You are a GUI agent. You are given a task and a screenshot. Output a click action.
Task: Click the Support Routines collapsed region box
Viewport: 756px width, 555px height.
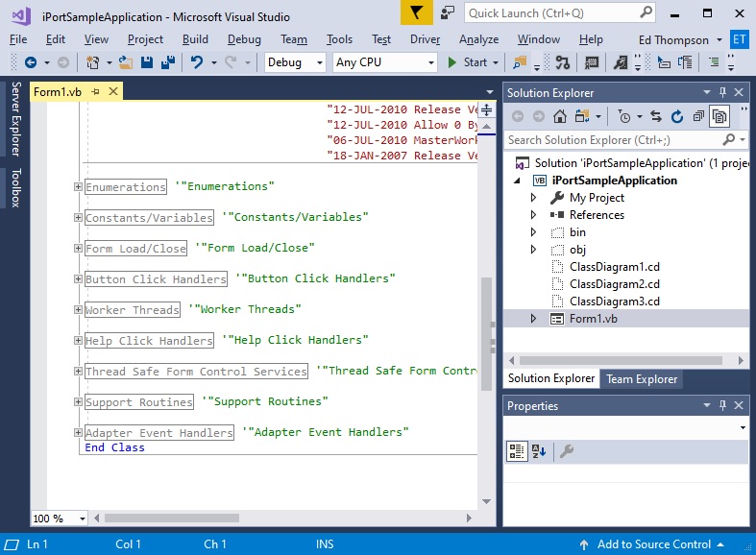pyautogui.click(x=139, y=402)
